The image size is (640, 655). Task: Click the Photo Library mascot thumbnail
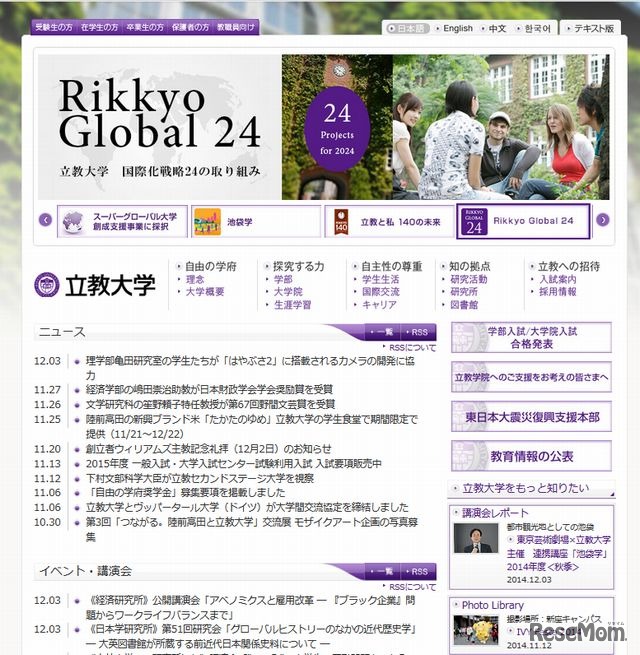(476, 630)
